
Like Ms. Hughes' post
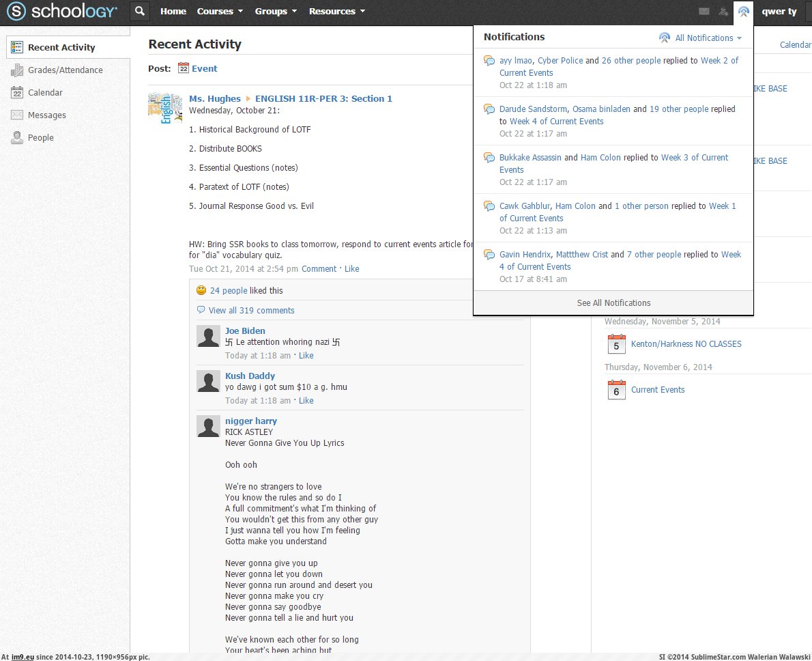(x=351, y=268)
